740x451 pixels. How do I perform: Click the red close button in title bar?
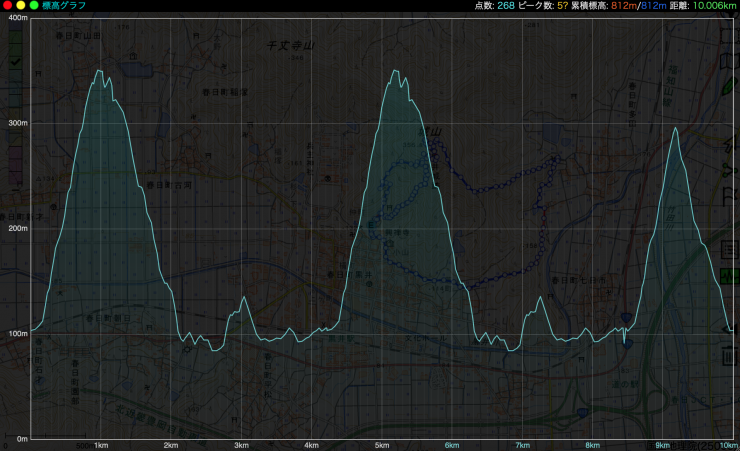(7, 6)
